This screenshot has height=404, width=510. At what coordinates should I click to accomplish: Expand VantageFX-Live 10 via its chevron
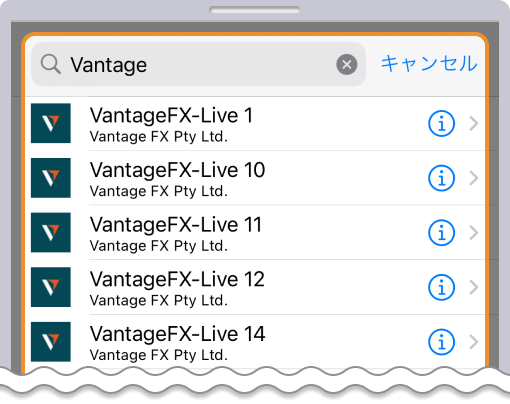[474, 178]
